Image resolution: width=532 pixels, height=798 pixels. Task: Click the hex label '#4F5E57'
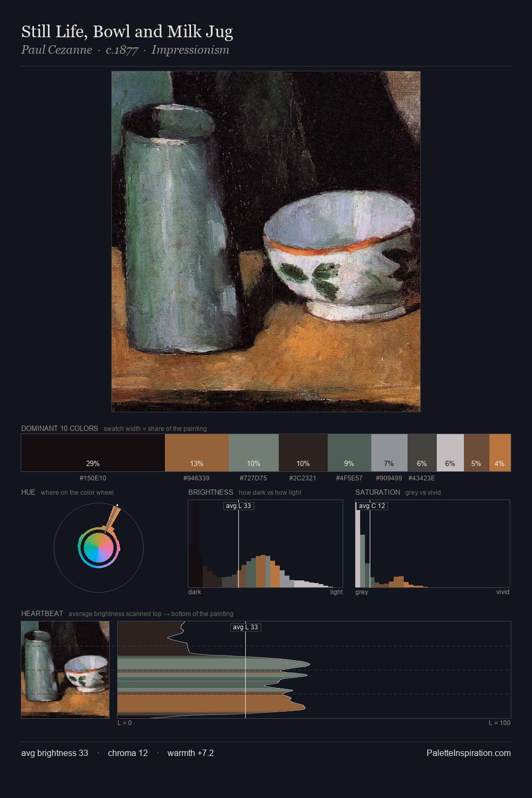tap(349, 478)
